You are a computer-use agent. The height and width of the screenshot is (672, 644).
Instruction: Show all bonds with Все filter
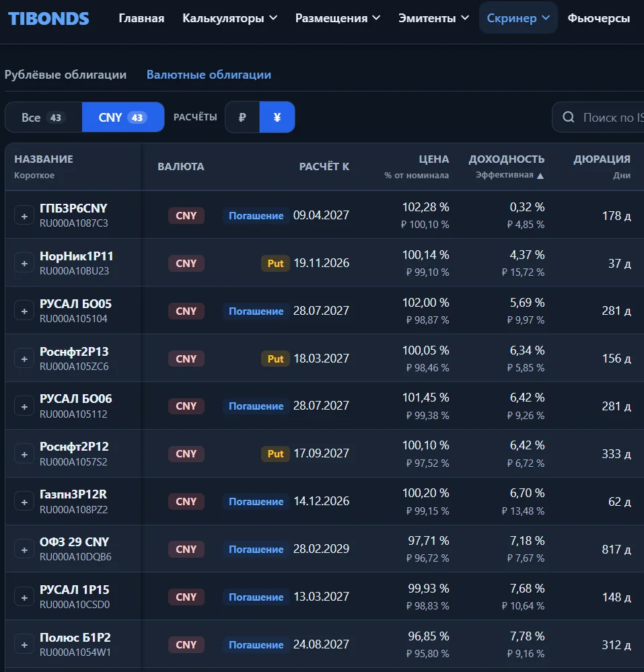click(43, 117)
